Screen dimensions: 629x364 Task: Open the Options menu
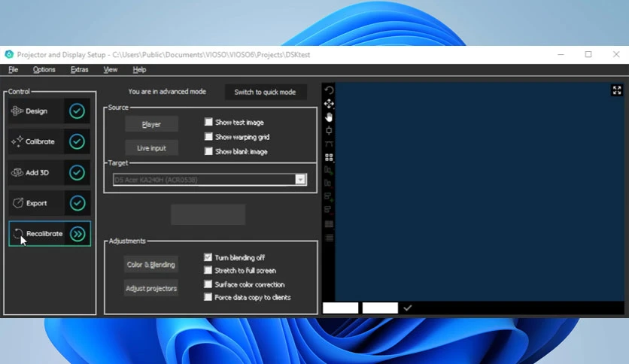[44, 70]
